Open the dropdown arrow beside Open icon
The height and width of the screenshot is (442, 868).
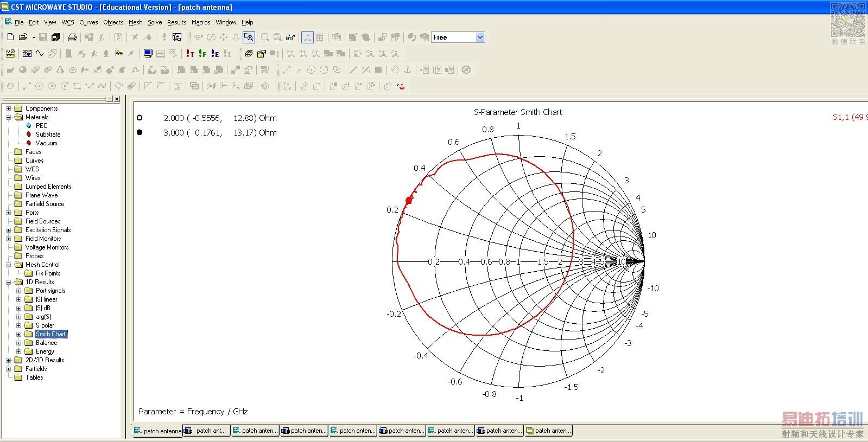(x=33, y=37)
